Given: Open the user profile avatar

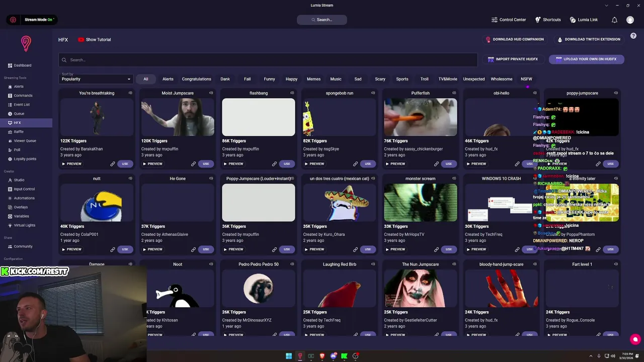Looking at the screenshot, I should [x=630, y=20].
